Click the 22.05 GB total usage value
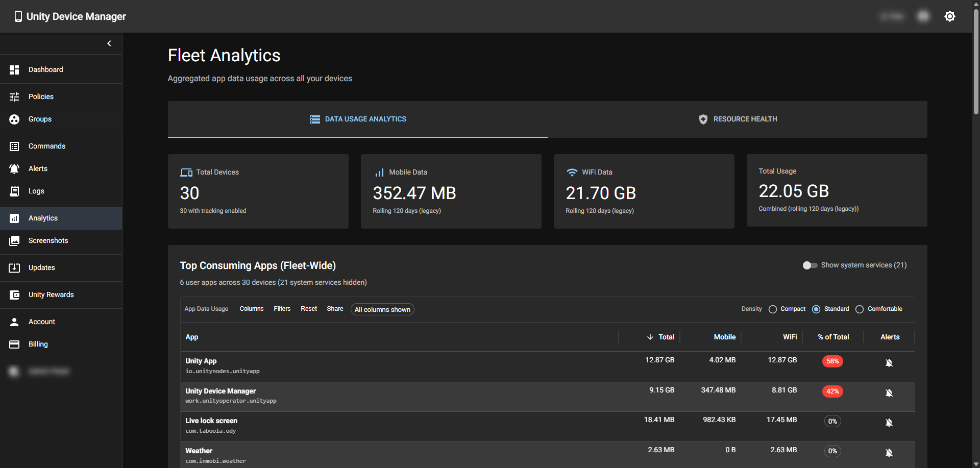980x468 pixels. click(x=794, y=191)
